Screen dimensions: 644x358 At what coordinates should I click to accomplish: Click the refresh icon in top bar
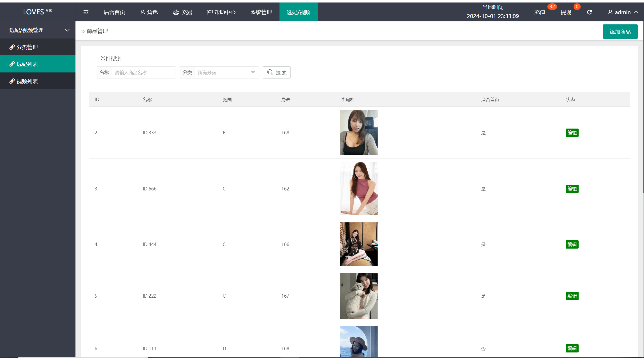click(590, 12)
